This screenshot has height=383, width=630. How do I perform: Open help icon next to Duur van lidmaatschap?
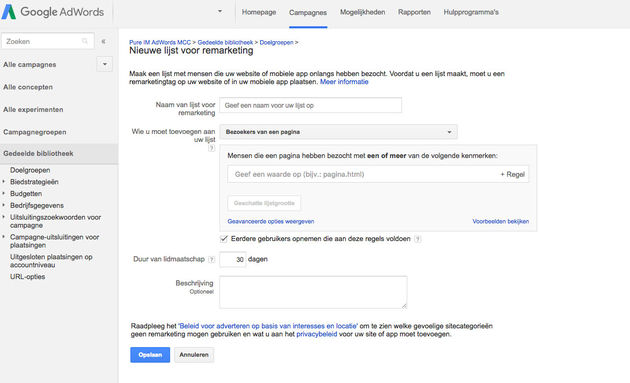(x=212, y=260)
